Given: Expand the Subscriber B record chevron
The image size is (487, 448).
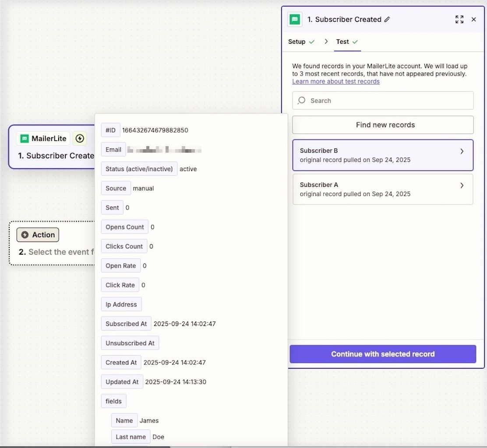Looking at the screenshot, I should click(462, 151).
